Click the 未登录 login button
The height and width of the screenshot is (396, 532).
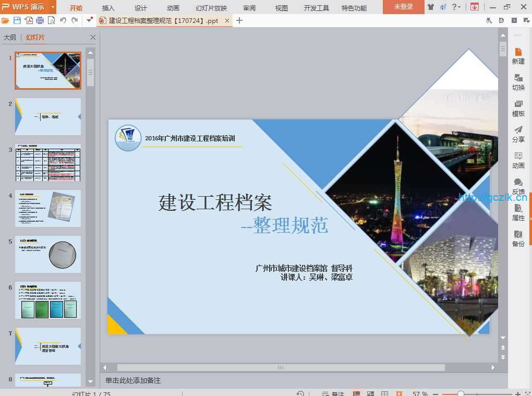403,7
